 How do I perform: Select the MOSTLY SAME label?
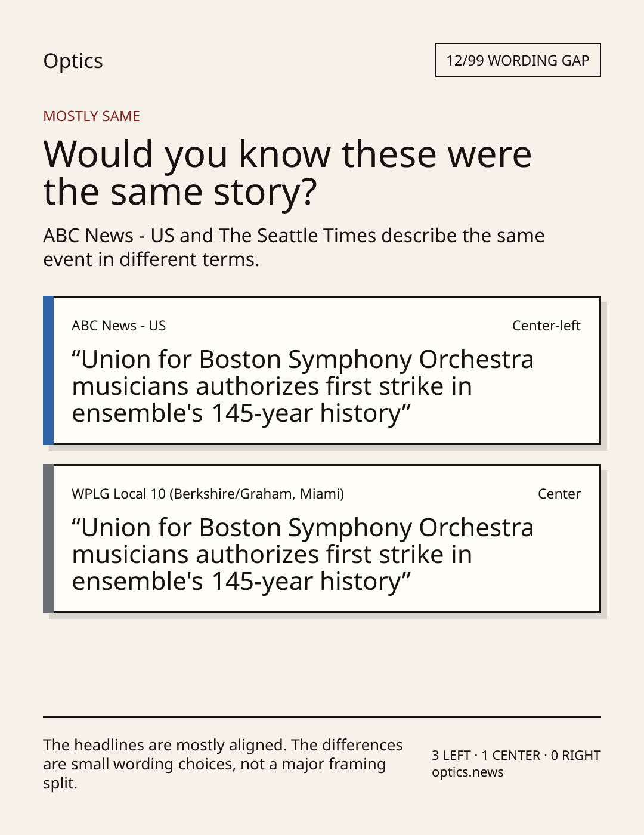(91, 116)
